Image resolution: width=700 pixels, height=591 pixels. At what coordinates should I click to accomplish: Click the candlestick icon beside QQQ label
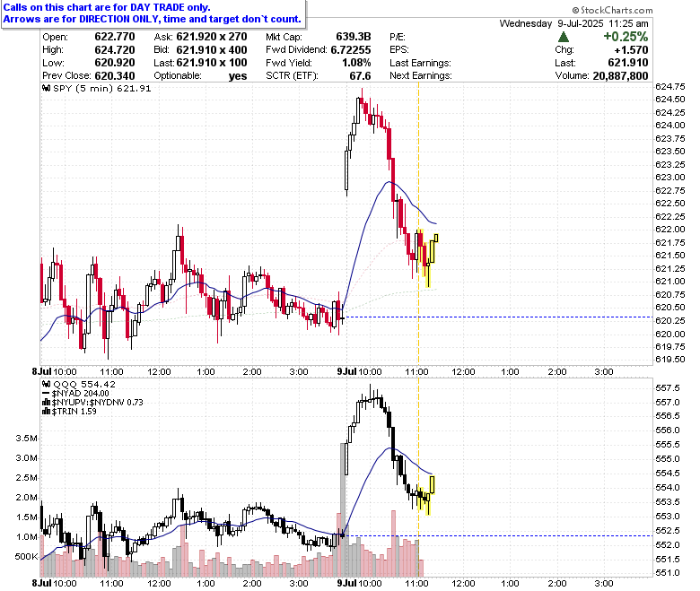point(46,384)
